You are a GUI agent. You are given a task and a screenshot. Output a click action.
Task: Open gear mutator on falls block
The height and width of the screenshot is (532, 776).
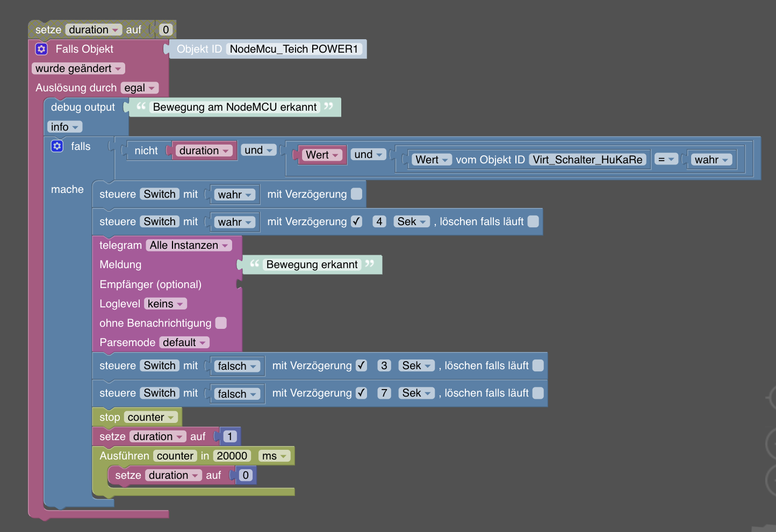coord(57,146)
